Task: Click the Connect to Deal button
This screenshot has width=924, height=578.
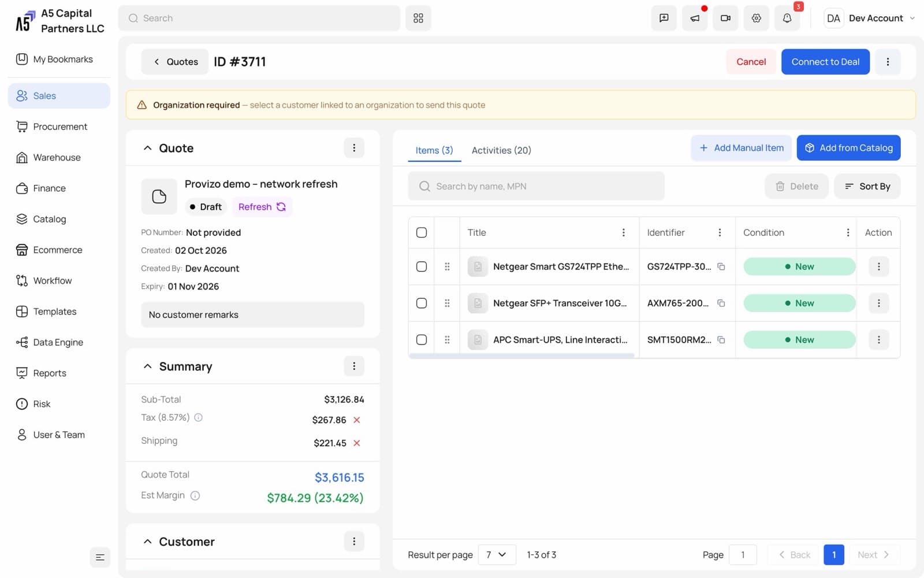Action: pos(825,62)
